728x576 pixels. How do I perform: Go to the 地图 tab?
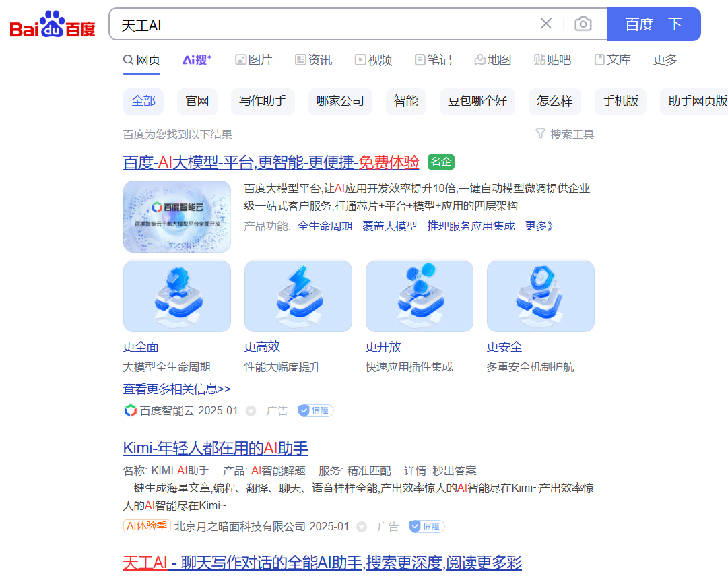coord(492,60)
